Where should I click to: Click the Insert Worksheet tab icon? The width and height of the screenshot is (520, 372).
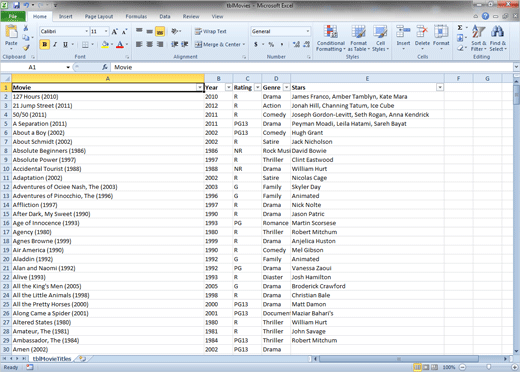(82, 359)
